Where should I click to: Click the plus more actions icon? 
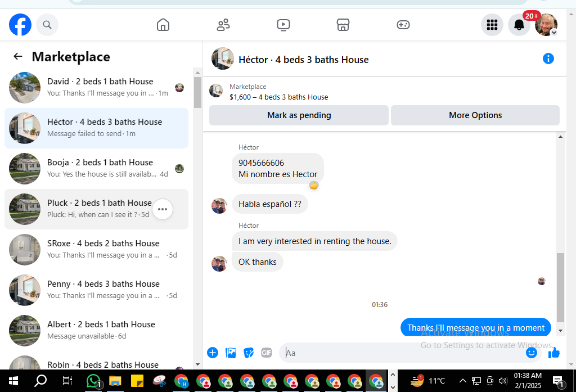pyautogui.click(x=213, y=353)
